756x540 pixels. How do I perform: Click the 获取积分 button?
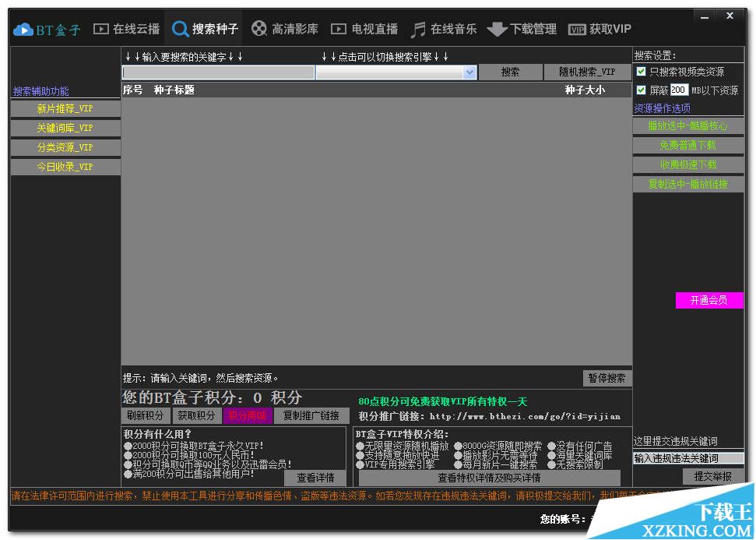click(197, 415)
